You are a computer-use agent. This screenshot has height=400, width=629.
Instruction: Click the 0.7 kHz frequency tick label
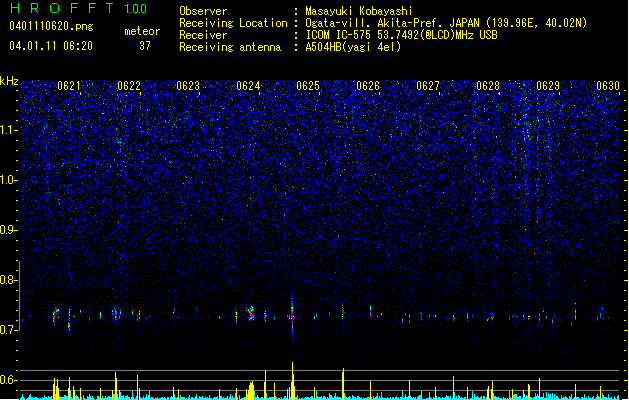[x=9, y=330]
